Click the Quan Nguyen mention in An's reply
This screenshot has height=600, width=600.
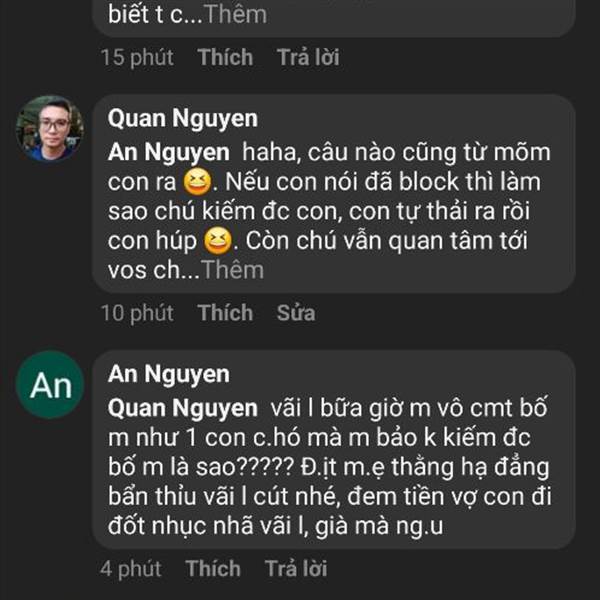tap(182, 409)
